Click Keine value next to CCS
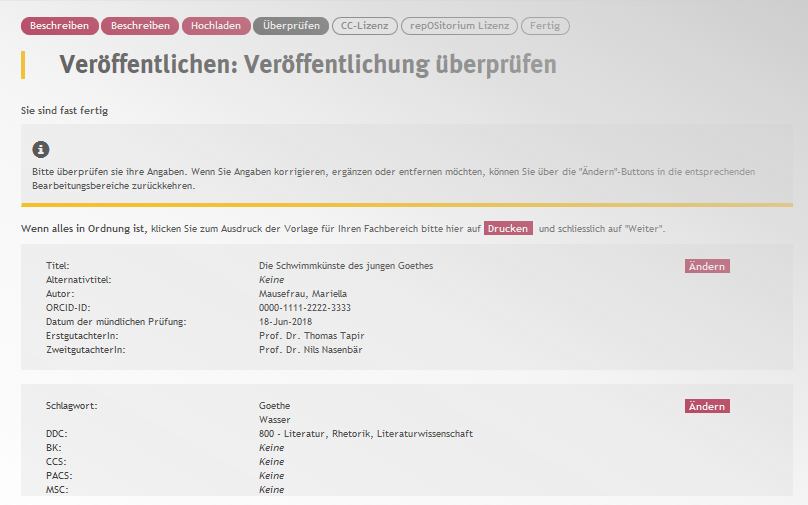The height and width of the screenshot is (505, 808). [x=272, y=461]
